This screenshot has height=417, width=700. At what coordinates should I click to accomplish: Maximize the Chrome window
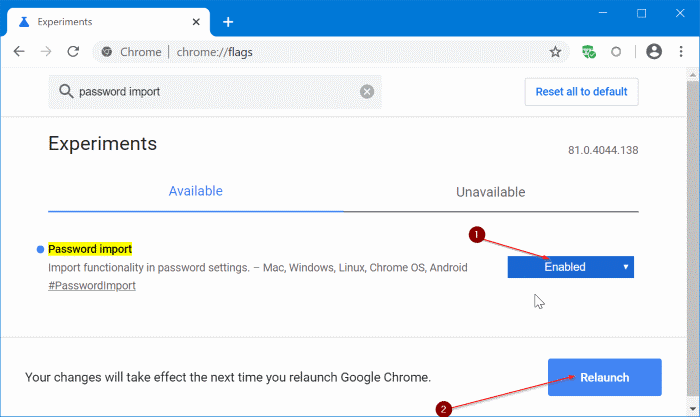641,13
